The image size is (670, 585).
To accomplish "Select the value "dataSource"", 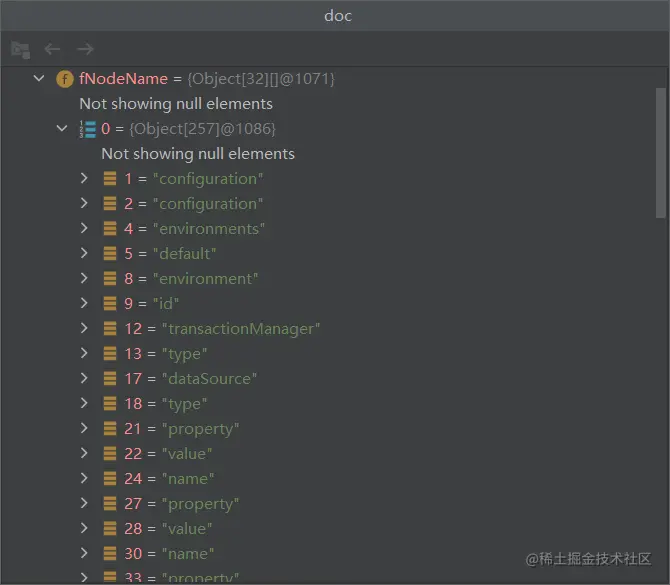I will (209, 379).
